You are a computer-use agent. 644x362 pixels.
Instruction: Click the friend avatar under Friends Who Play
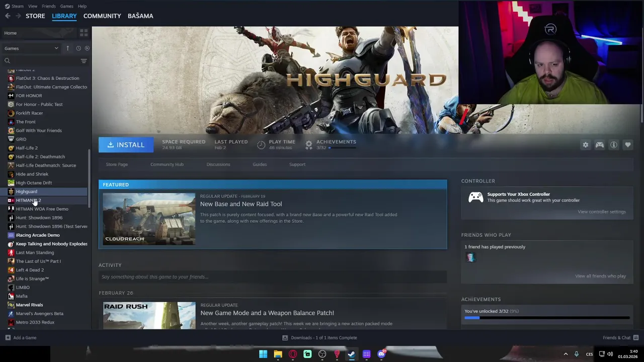(470, 257)
